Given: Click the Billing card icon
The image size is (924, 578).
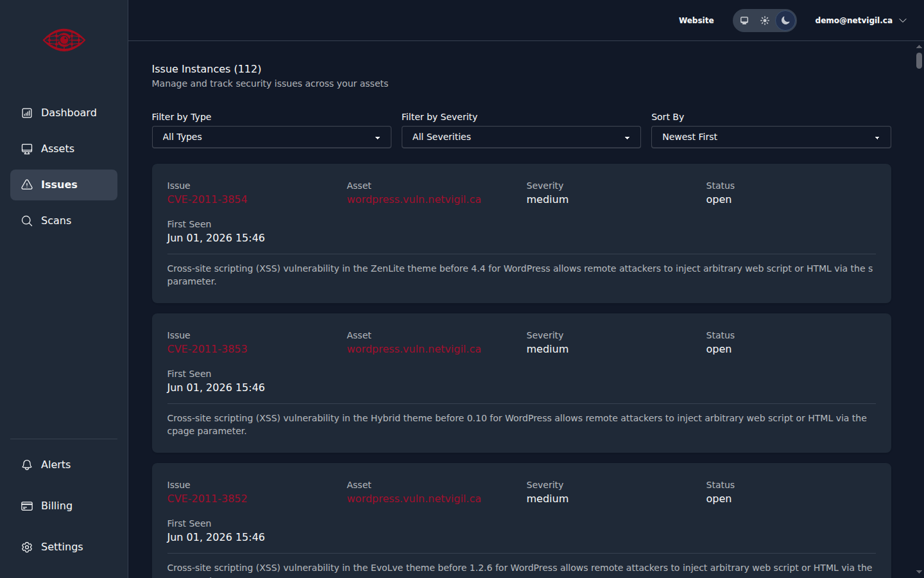Looking at the screenshot, I should (x=27, y=506).
